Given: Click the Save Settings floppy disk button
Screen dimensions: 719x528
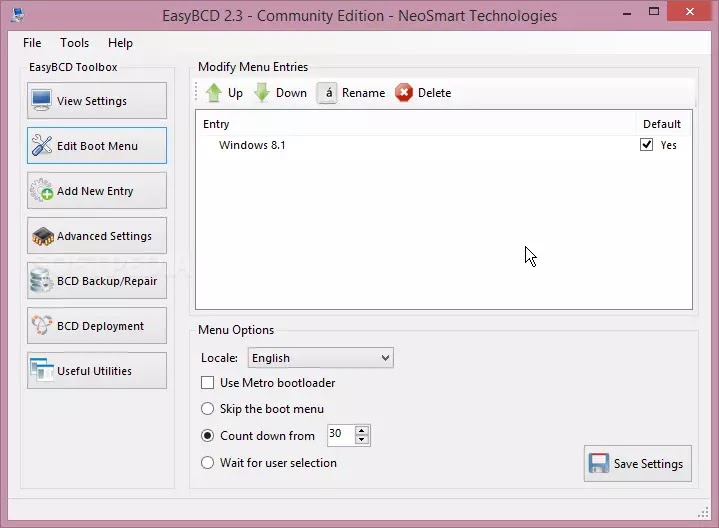Looking at the screenshot, I should 637,463.
